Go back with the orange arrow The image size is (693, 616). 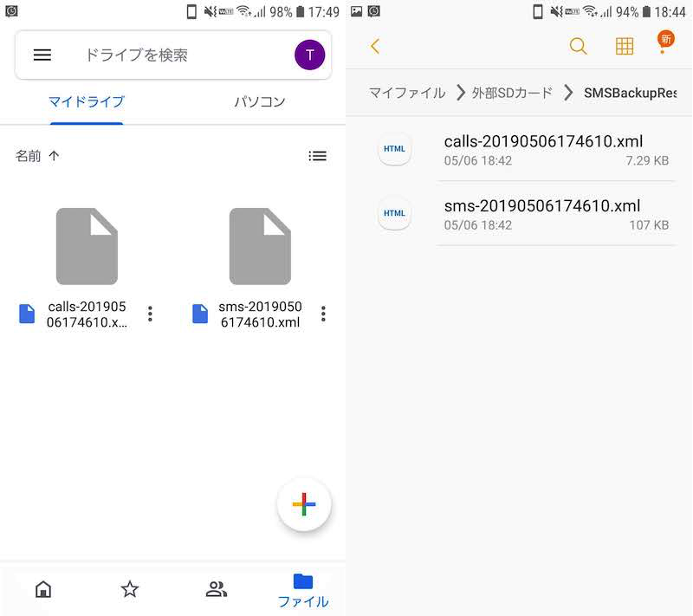point(375,47)
